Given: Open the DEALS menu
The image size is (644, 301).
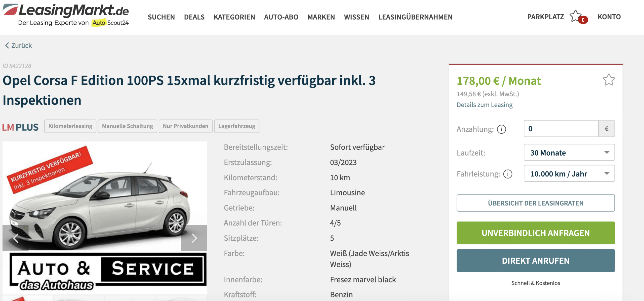Looking at the screenshot, I should click(194, 17).
